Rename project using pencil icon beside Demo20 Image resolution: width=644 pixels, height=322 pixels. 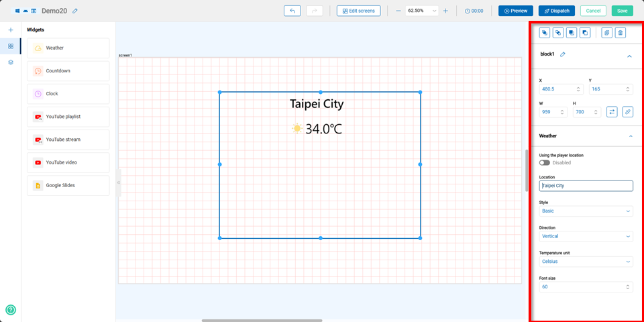click(75, 11)
